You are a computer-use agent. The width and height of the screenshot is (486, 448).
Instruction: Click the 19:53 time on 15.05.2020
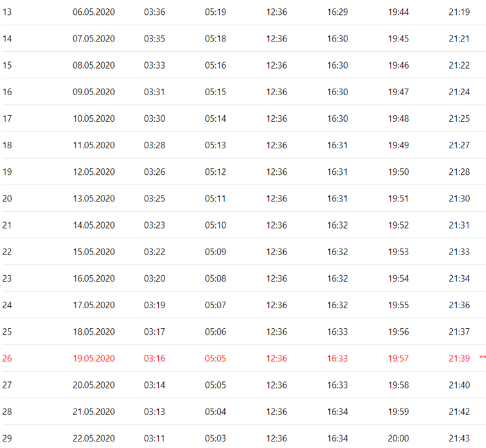click(398, 251)
